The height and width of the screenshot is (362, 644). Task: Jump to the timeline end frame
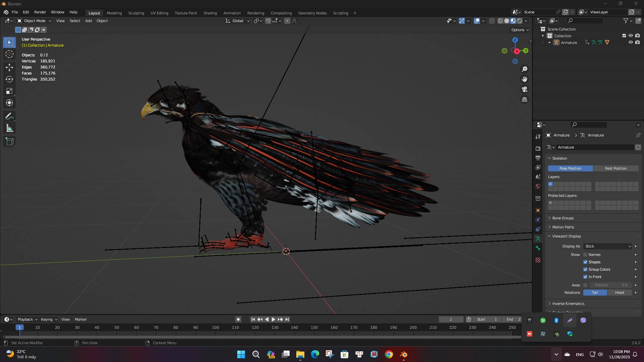287,319
